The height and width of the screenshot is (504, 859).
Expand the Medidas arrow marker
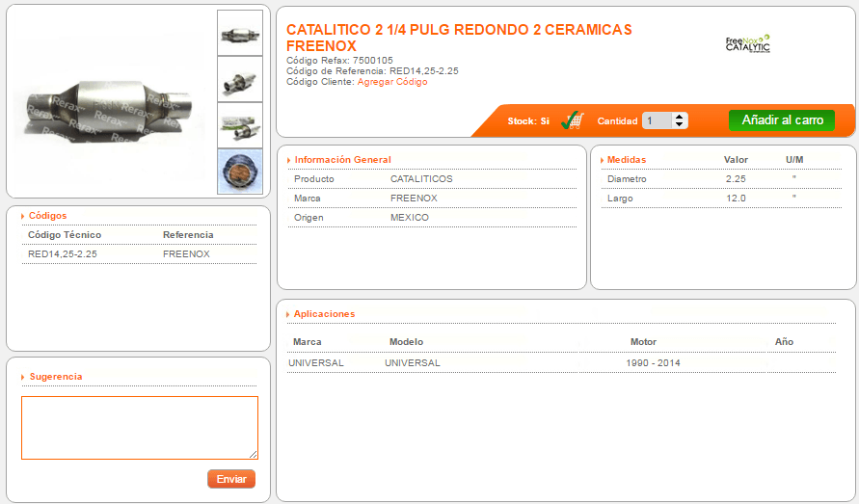click(602, 161)
